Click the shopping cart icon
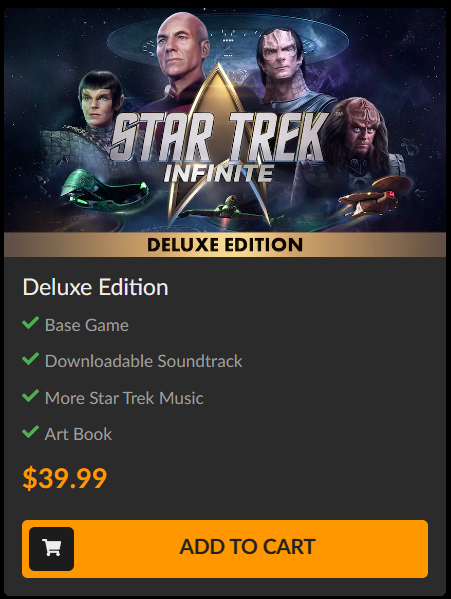The width and height of the screenshot is (451, 599). pyautogui.click(x=52, y=549)
